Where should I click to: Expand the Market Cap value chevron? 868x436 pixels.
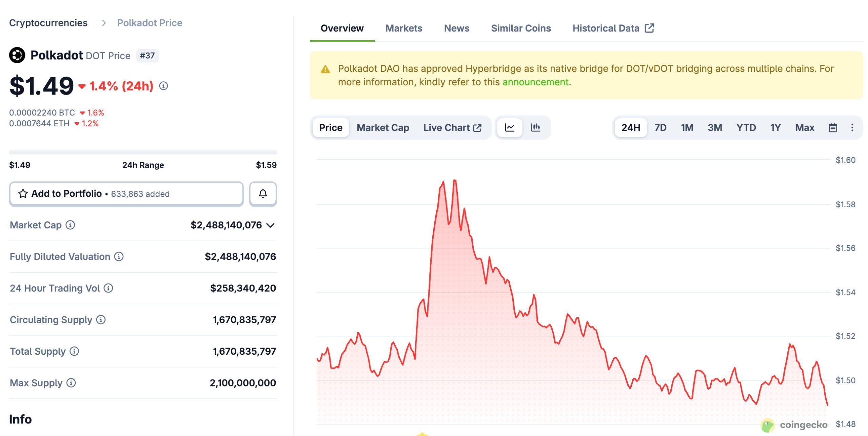(270, 225)
